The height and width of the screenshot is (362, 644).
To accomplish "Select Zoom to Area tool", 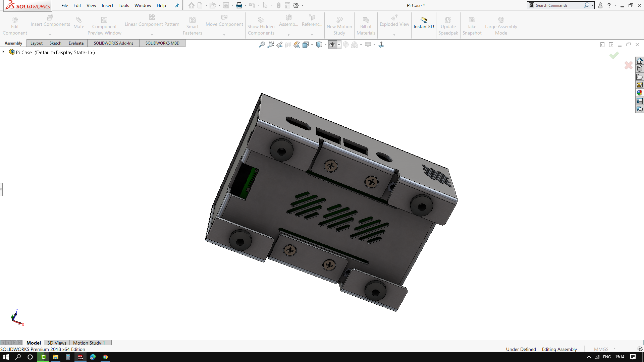I will pyautogui.click(x=271, y=45).
